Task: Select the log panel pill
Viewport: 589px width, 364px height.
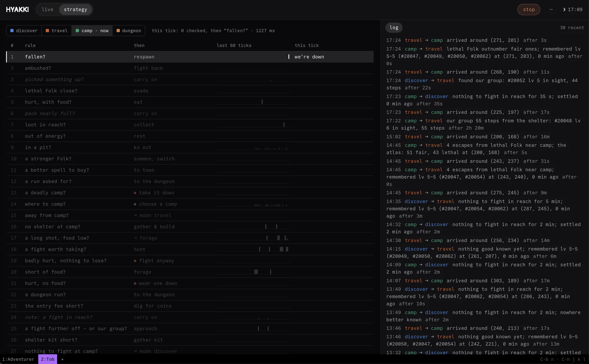Action: 394,28
